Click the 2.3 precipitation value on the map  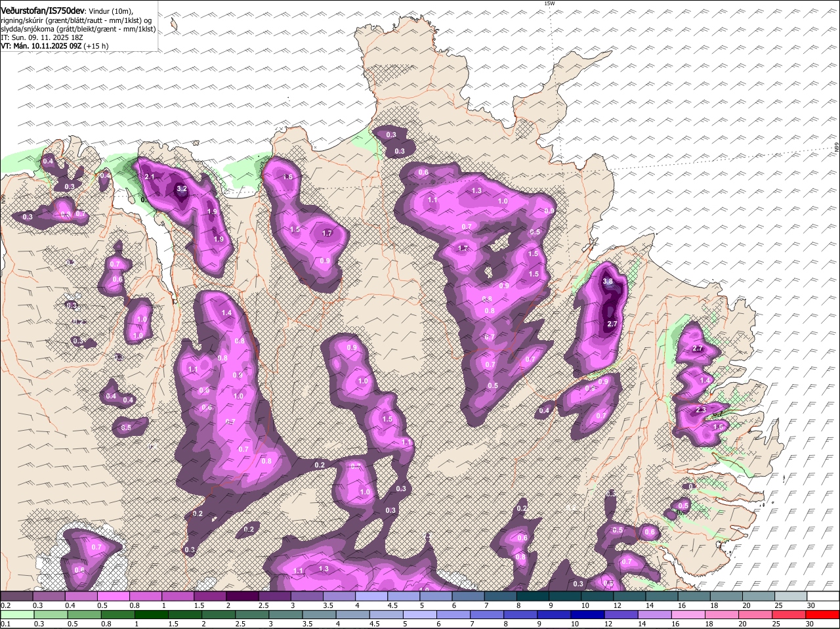tap(700, 410)
